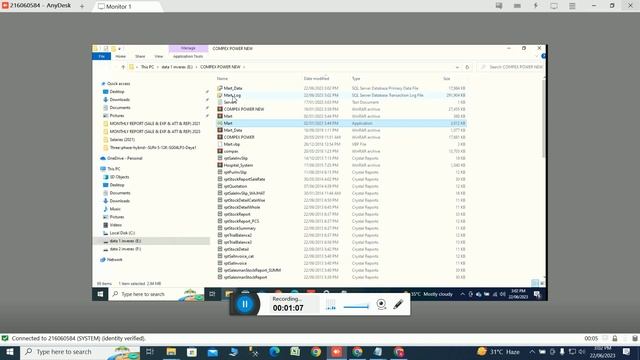The width and height of the screenshot is (640, 360).
Task: Click local Windows Start button
Action: (x=9, y=352)
